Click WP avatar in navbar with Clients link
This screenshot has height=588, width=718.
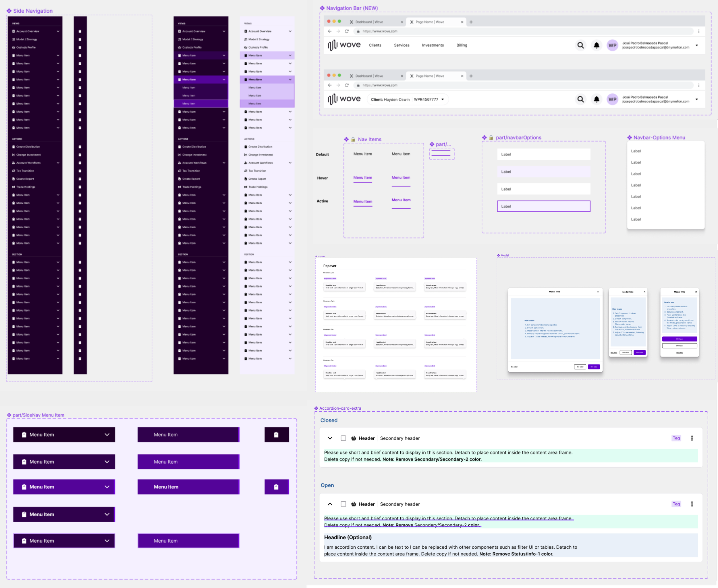tap(612, 45)
